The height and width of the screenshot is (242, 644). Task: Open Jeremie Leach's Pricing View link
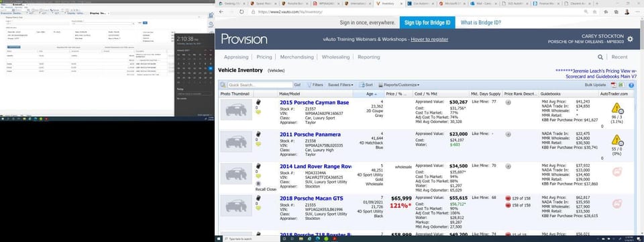point(596,74)
